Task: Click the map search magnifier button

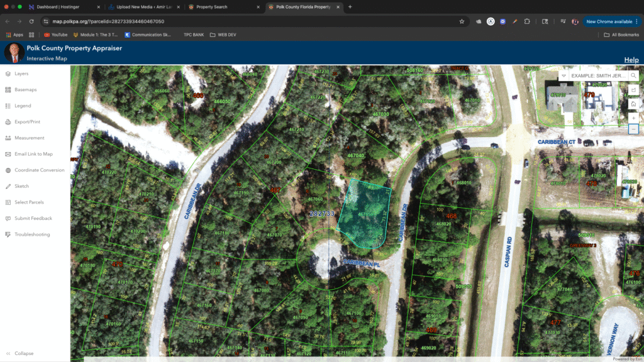Action: click(x=633, y=75)
